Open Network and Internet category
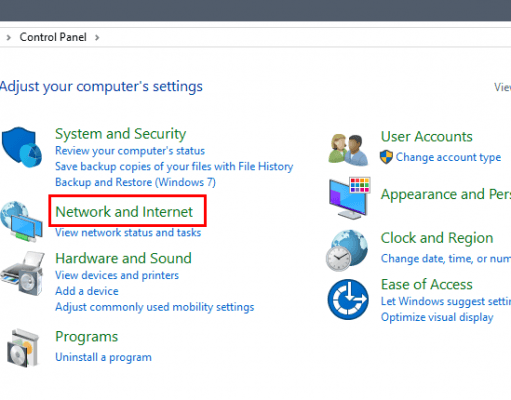Image resolution: width=511 pixels, height=400 pixels. click(124, 212)
